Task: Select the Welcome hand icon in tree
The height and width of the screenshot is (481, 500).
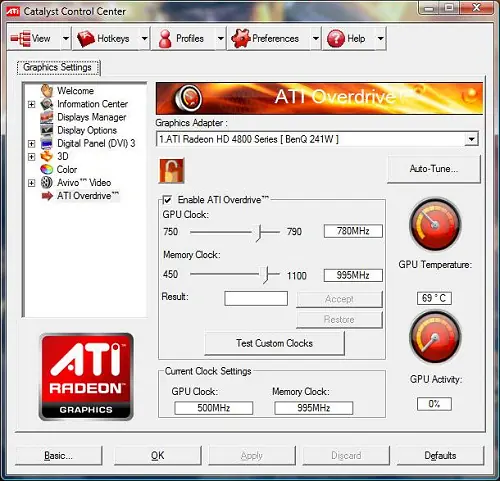Action: pos(47,91)
